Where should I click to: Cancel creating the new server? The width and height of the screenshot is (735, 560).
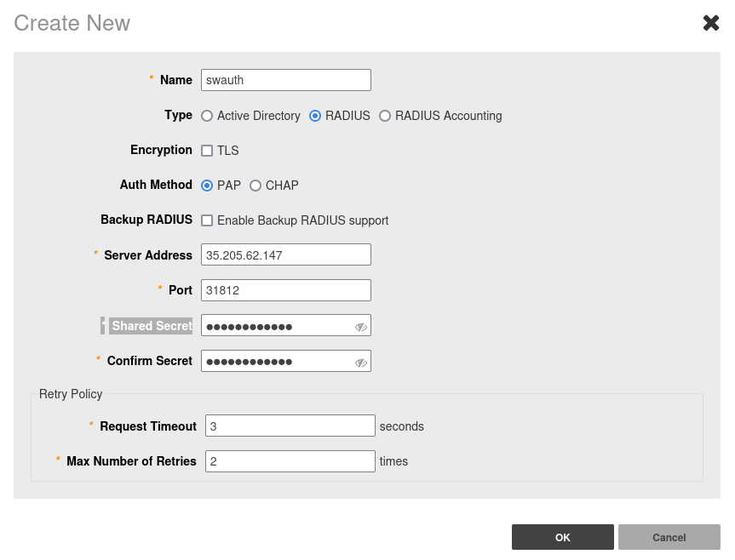(669, 537)
